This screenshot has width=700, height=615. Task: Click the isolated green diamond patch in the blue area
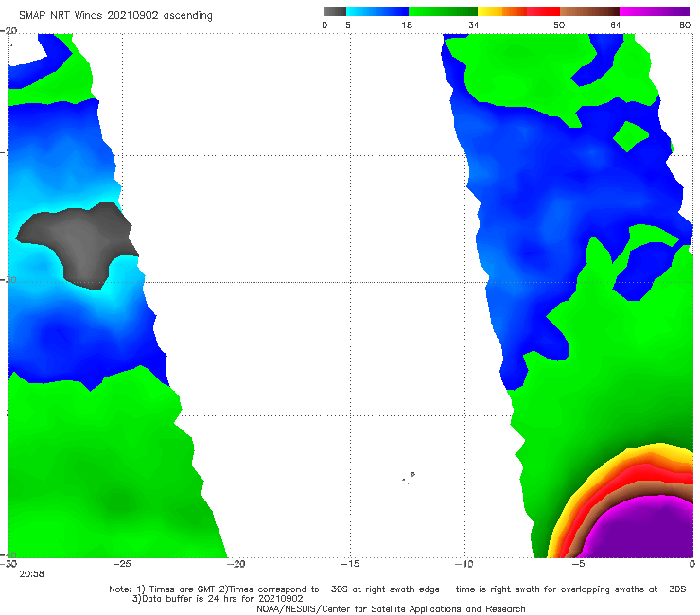630,136
